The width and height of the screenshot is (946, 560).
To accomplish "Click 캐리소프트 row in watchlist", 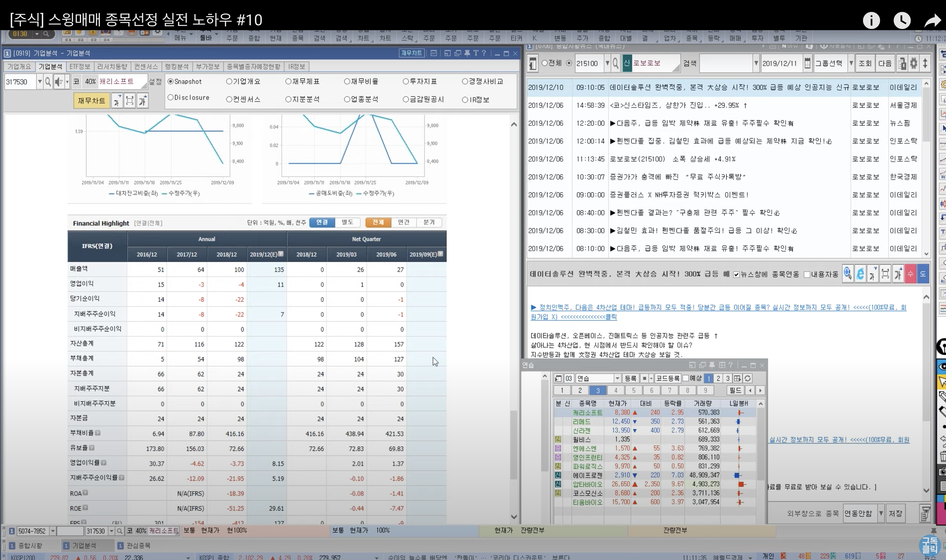I will [587, 412].
